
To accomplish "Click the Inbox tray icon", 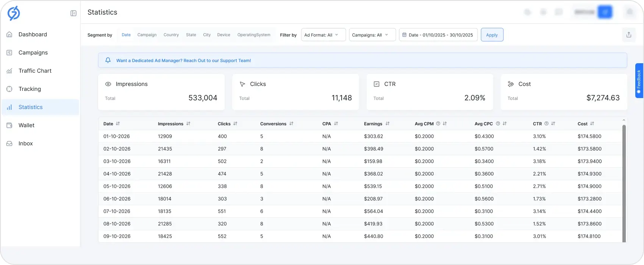I will tap(9, 143).
